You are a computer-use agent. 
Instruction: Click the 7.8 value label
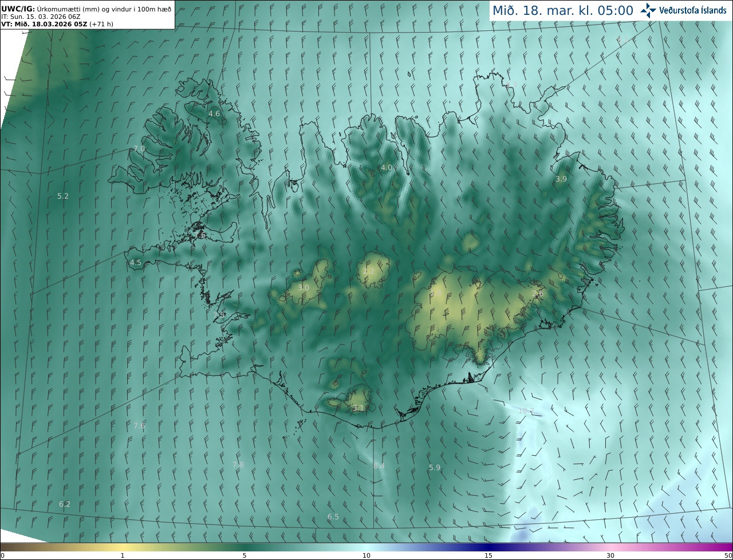[x=238, y=464]
